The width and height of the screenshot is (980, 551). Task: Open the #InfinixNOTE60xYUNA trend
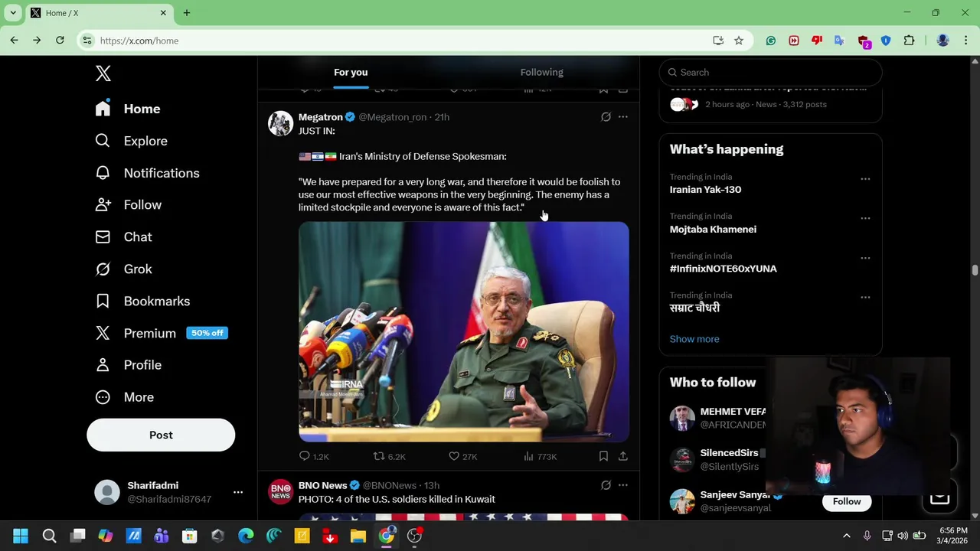point(723,269)
